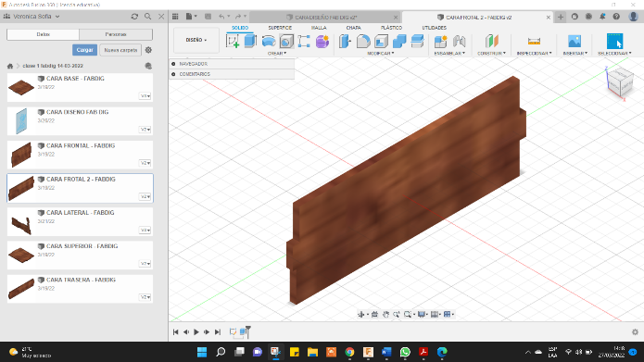
Task: Select the Create Form purple icon
Action: point(322,42)
